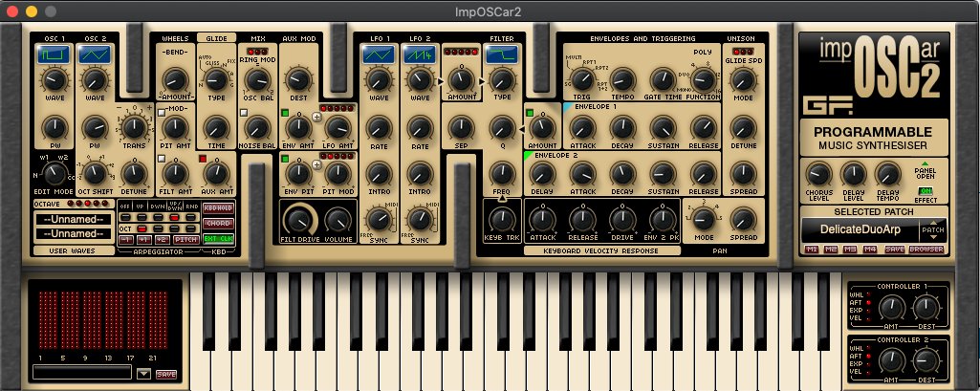Click the LFO 2 waveform display
Image resolution: width=980 pixels, height=391 pixels.
pyautogui.click(x=420, y=54)
